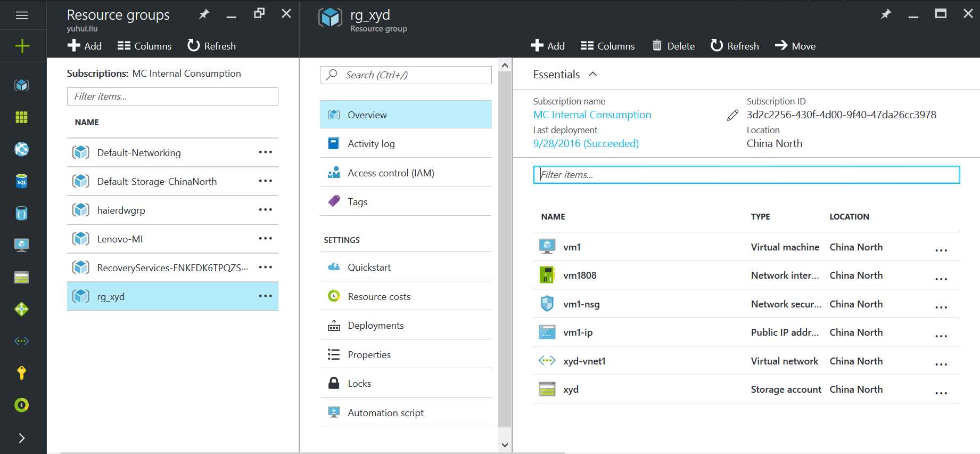Viewport: 980px width, 454px height.
Task: Open All resources grid icon in sidebar
Action: click(22, 117)
